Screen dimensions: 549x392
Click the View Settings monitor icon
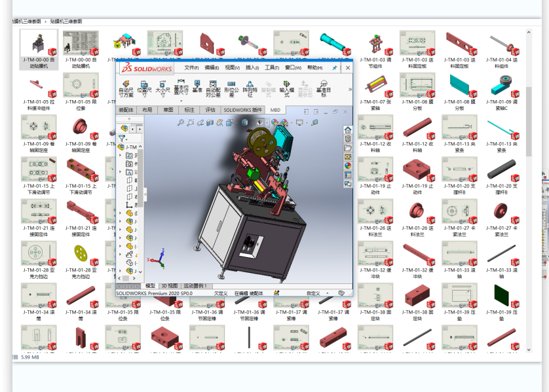point(299,122)
